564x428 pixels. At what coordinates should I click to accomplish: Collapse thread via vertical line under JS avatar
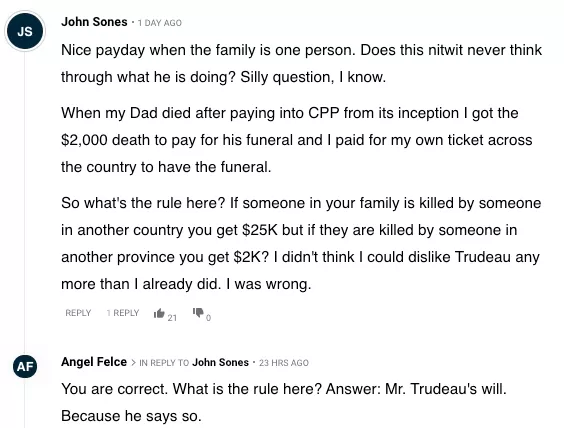click(25, 201)
